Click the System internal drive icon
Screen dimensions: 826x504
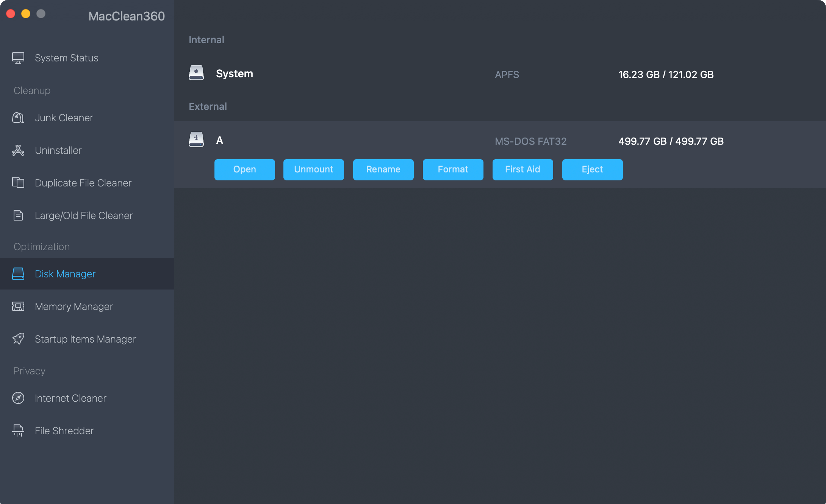[196, 73]
